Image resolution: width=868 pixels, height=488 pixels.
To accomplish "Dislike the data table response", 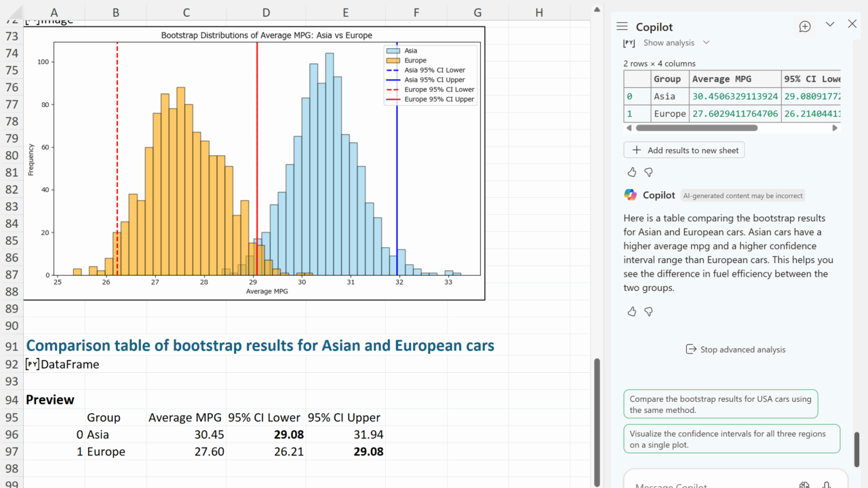I will click(x=648, y=172).
